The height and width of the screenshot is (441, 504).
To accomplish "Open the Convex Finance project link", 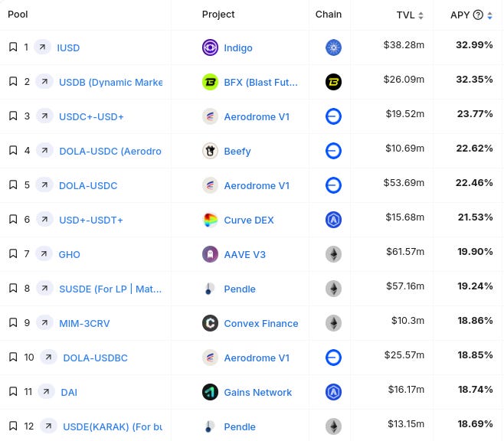I will pos(261,323).
